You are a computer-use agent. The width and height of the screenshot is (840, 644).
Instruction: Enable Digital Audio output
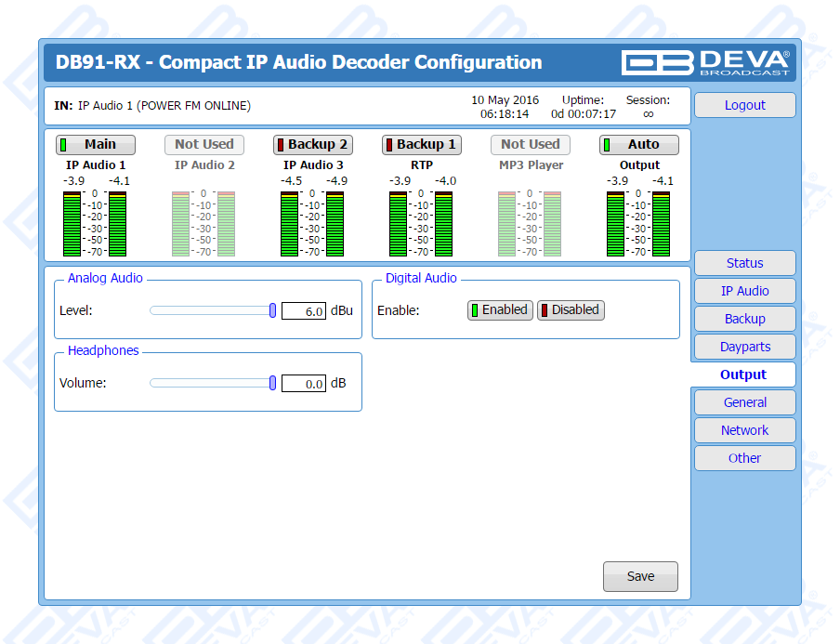[x=500, y=310]
